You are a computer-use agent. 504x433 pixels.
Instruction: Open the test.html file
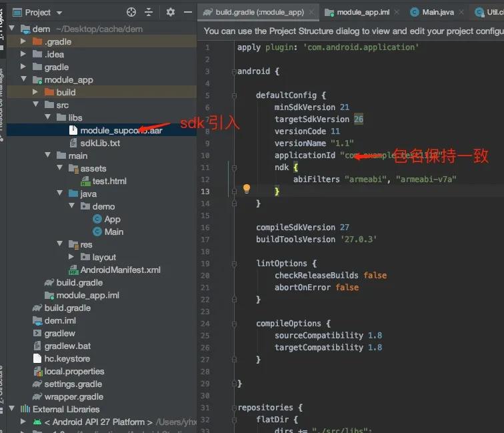pos(109,181)
